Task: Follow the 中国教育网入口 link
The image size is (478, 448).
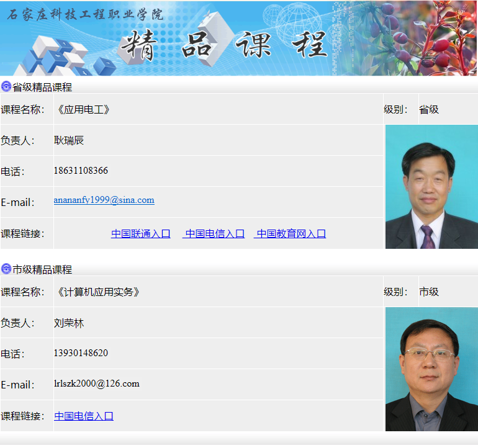Action: [x=291, y=233]
